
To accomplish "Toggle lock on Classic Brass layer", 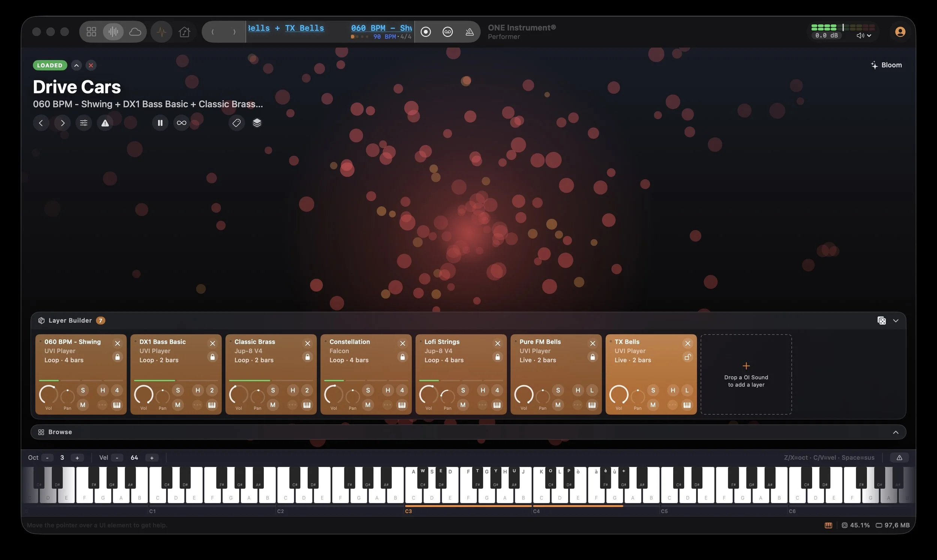I will point(307,356).
